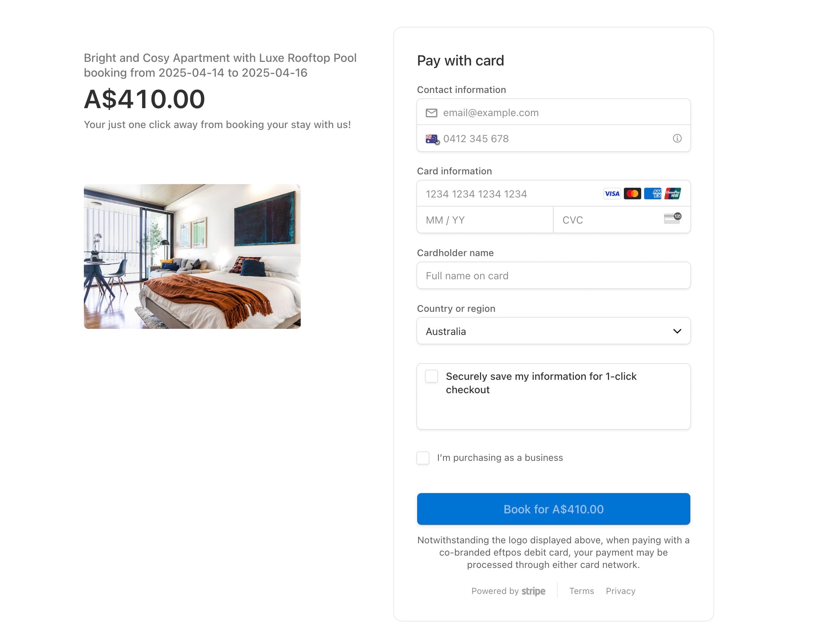Image resolution: width=840 pixels, height=641 pixels.
Task: Click Powered by Stripe link
Action: click(508, 591)
